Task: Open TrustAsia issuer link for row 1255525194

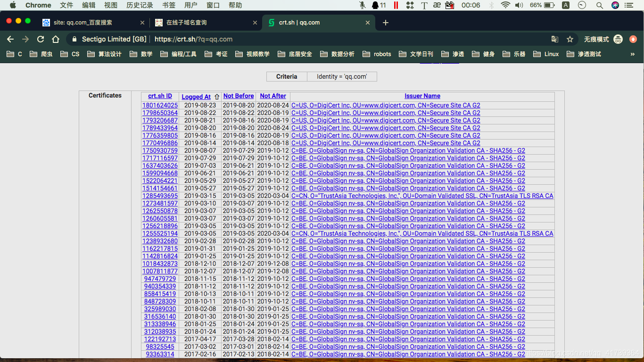Action: point(422,233)
